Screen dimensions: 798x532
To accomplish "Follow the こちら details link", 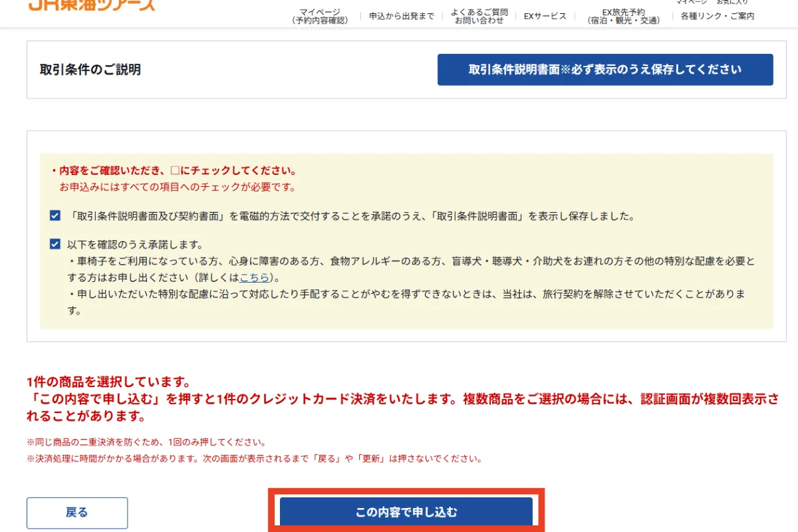I will tap(255, 277).
